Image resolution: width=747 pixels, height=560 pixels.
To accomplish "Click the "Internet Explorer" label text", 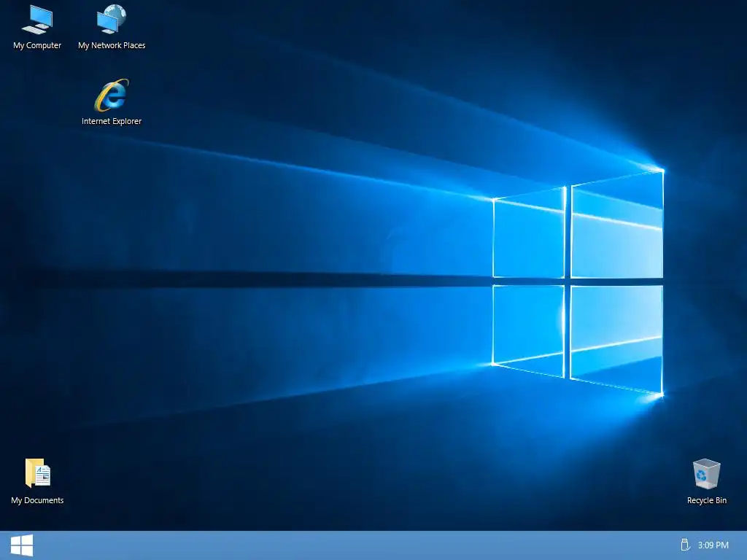I will coord(112,121).
